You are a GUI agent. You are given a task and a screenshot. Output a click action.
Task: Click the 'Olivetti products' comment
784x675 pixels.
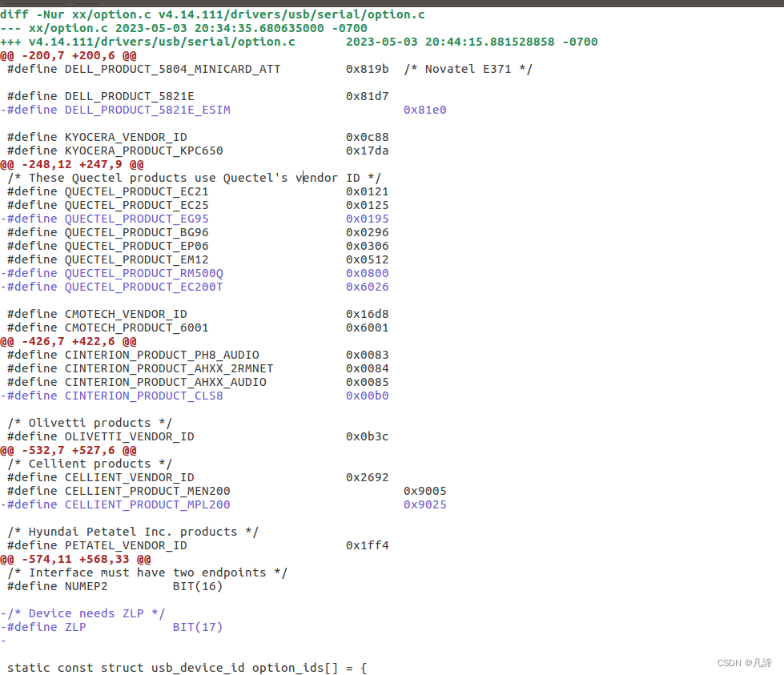[90, 423]
